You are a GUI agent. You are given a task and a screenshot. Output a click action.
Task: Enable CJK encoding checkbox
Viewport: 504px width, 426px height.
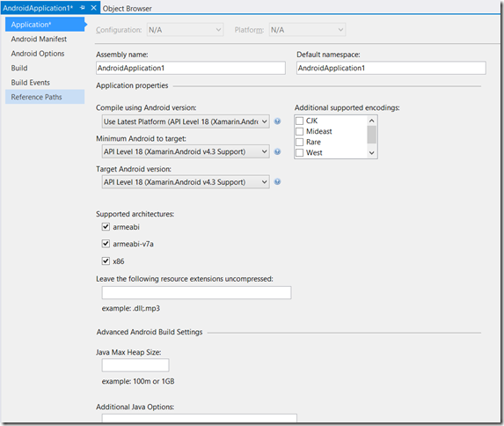[x=299, y=121]
